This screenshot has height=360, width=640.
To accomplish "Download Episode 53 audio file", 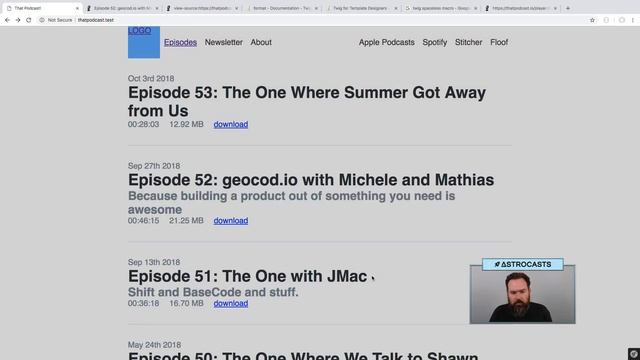I will pyautogui.click(x=231, y=124).
